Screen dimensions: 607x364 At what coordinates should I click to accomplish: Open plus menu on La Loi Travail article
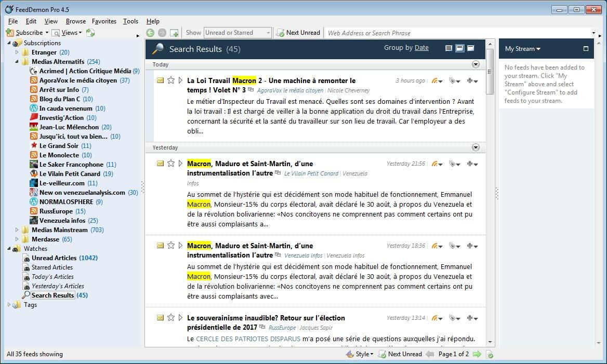[472, 81]
